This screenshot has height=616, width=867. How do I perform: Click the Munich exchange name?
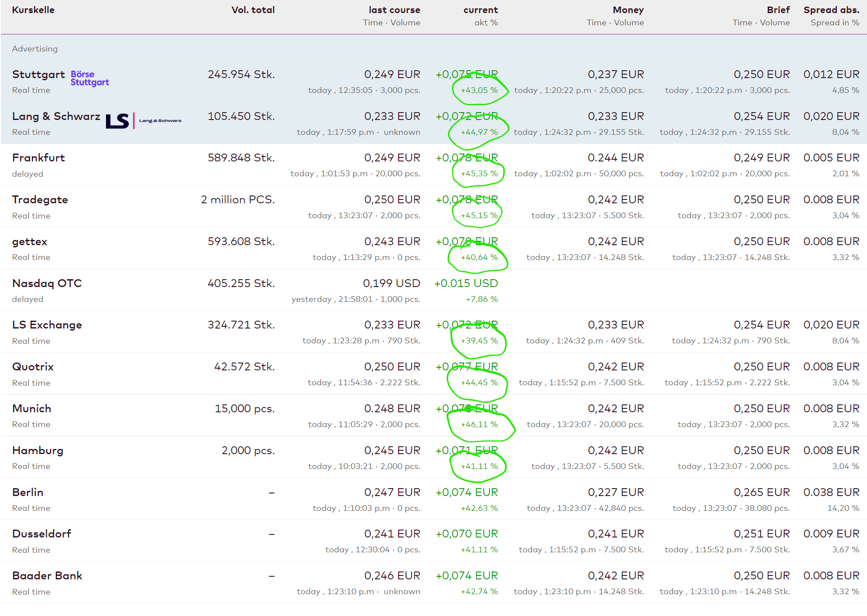coord(31,409)
